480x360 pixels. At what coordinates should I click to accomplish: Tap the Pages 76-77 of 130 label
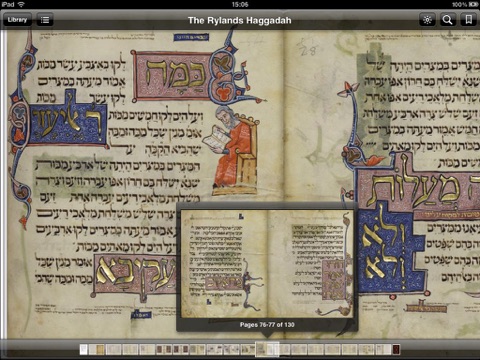point(267,324)
